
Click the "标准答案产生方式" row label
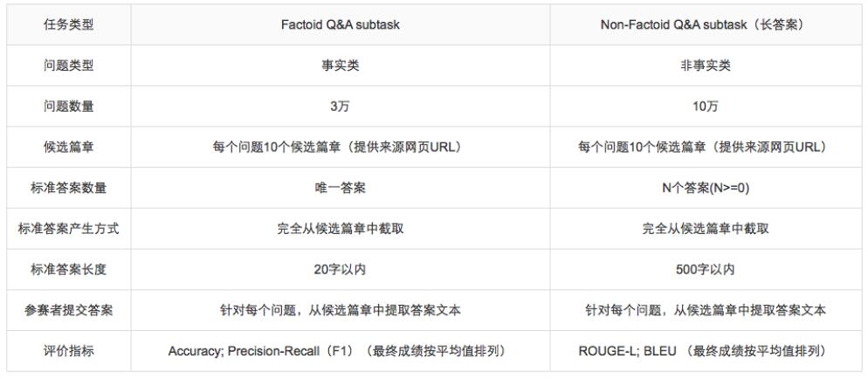pos(69,229)
